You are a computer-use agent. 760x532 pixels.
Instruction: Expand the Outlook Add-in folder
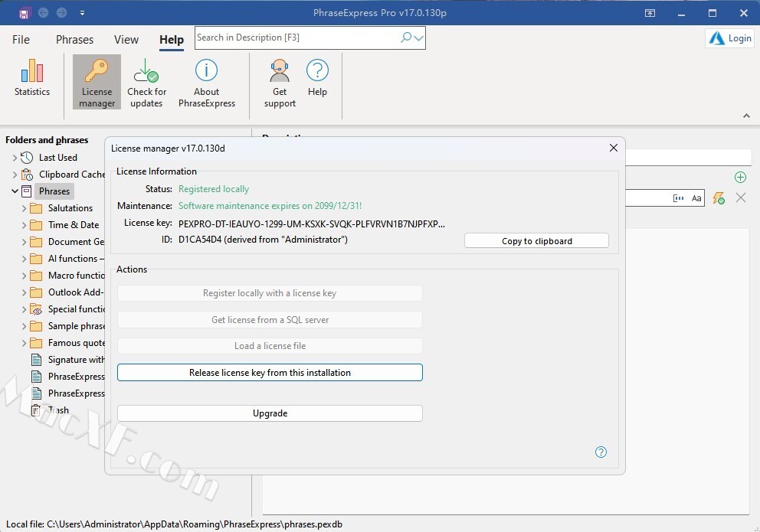coord(24,292)
